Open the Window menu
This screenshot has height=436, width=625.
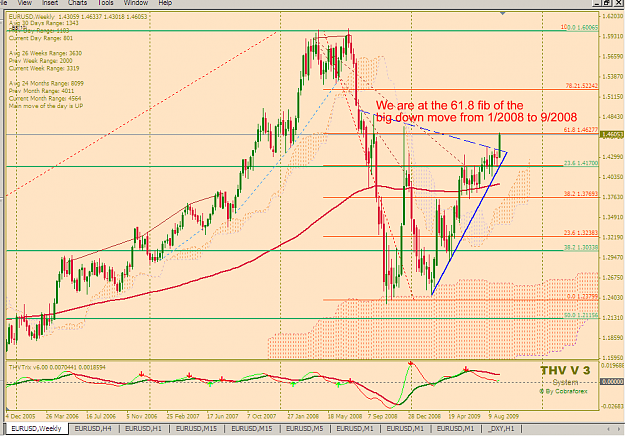point(136,3)
